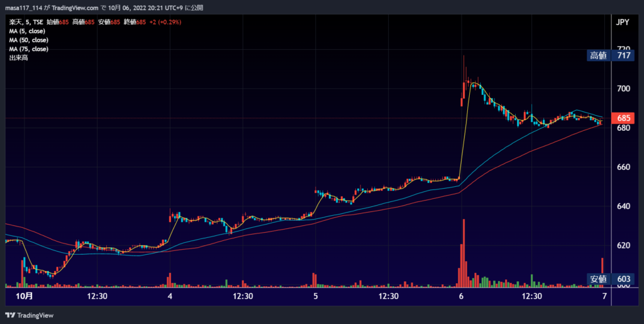Viewport: 644px width, 324px height.
Task: Click the JPY currency label
Action: tap(623, 23)
